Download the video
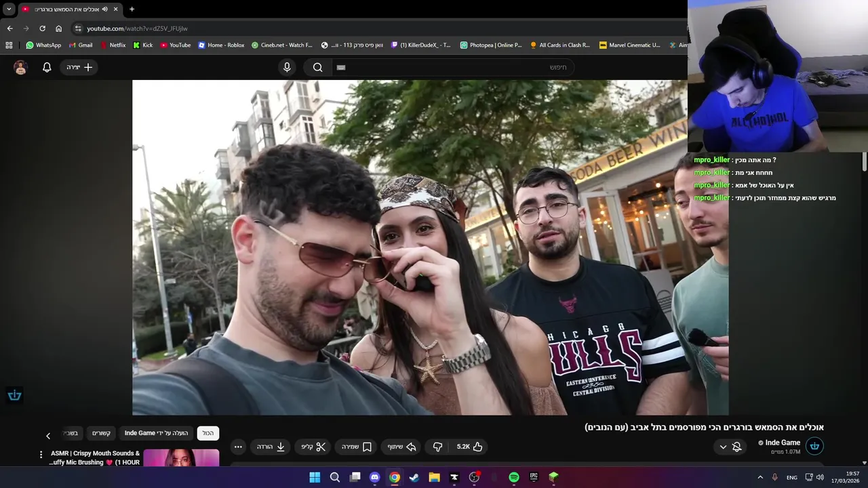Viewport: 868px width, 488px height. pyautogui.click(x=271, y=447)
